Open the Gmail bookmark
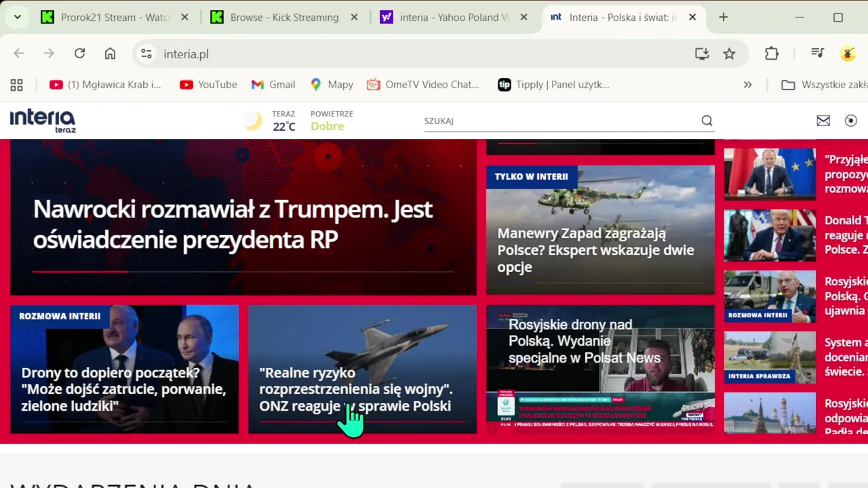The image size is (868, 488). 273,85
